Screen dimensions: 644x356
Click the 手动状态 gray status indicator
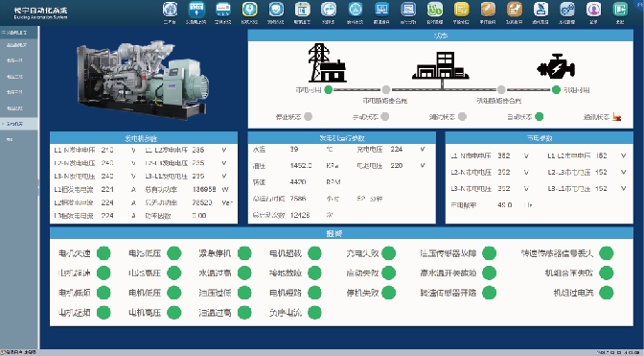tap(385, 117)
